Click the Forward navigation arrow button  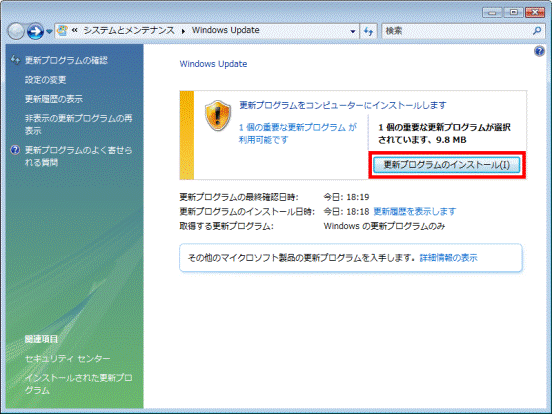coord(35,31)
